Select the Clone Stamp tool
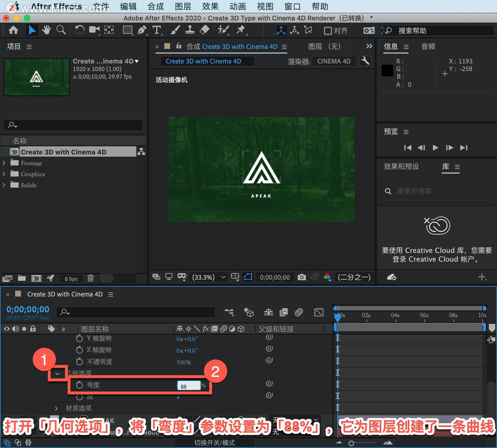This screenshot has width=497, height=448. [x=190, y=30]
